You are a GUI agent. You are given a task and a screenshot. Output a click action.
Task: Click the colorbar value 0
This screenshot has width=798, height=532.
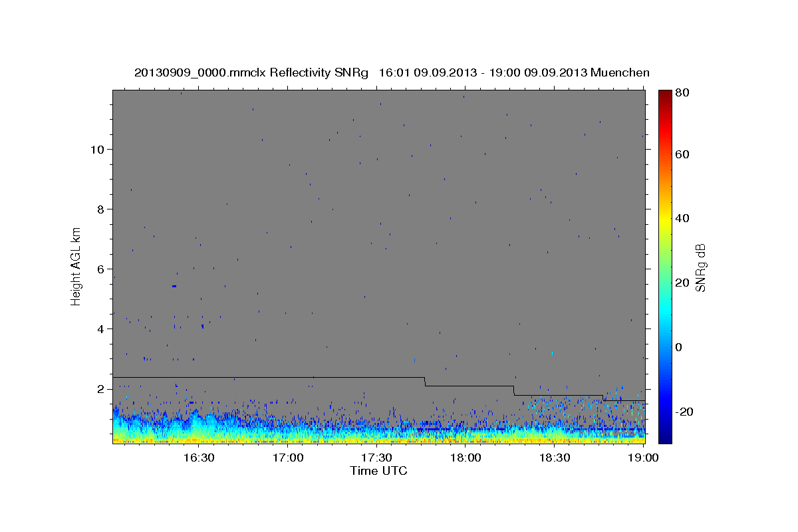pos(680,347)
